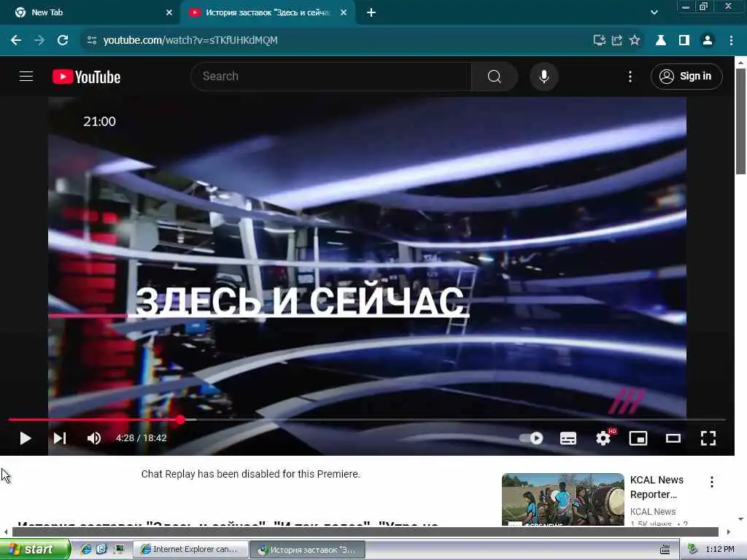The width and height of the screenshot is (747, 560).
Task: Open the Chrome profile avatar
Action: coord(708,40)
